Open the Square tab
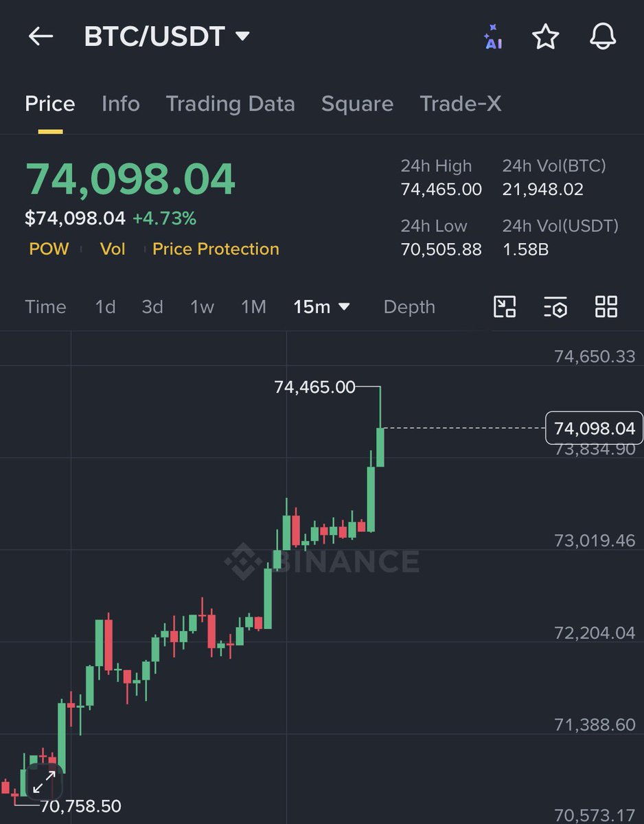This screenshot has height=824, width=644. pyautogui.click(x=357, y=104)
